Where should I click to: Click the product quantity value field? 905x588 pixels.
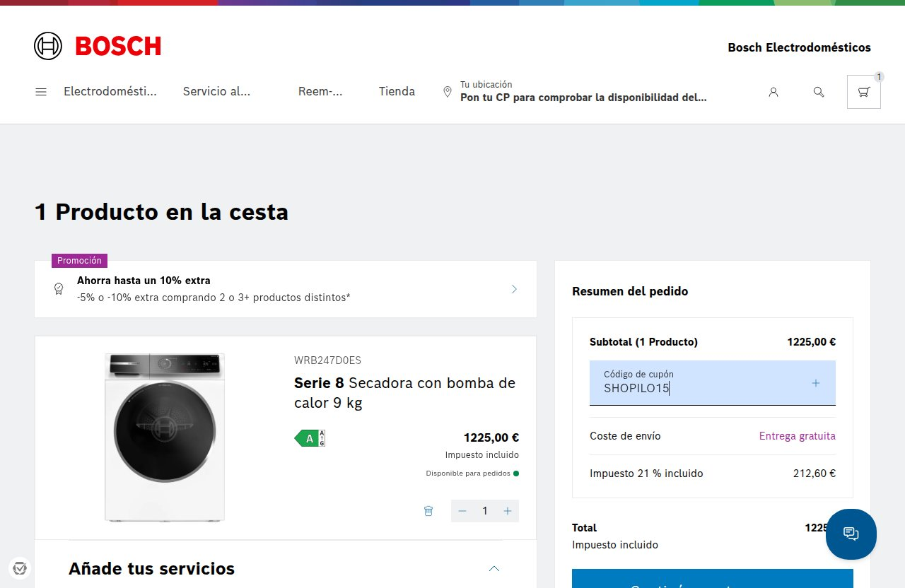[x=485, y=511]
